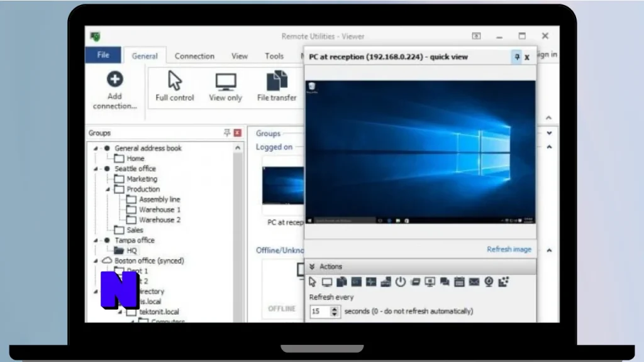Click the refresh seconds field showing 15
644x362 pixels.
click(320, 312)
